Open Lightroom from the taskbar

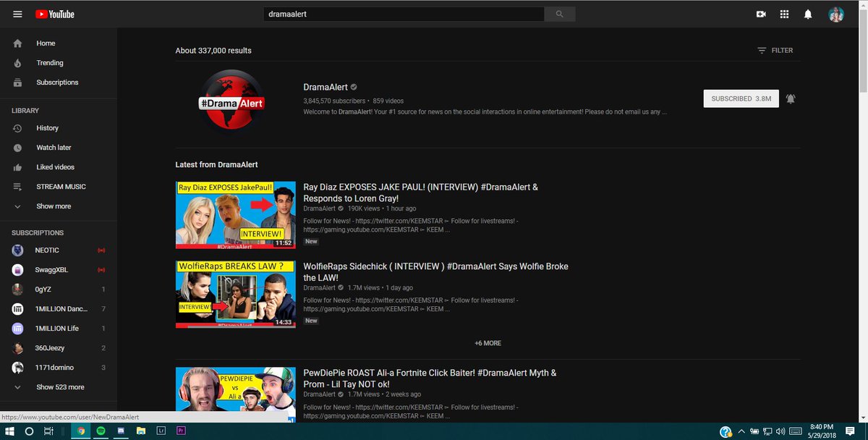tap(161, 431)
